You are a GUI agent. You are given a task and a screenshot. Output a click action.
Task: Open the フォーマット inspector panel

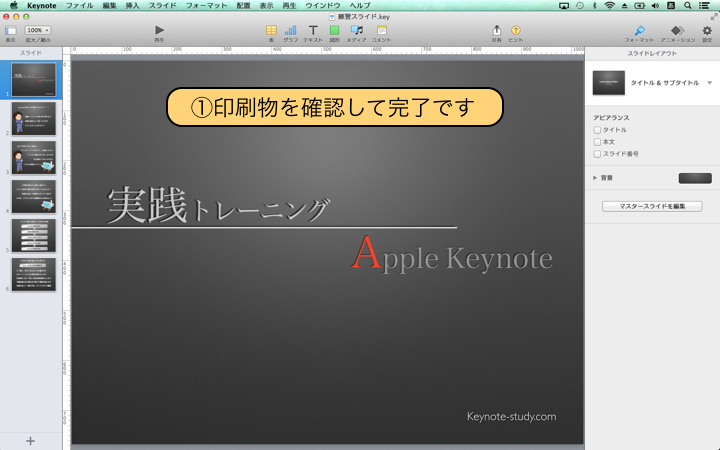click(x=639, y=30)
